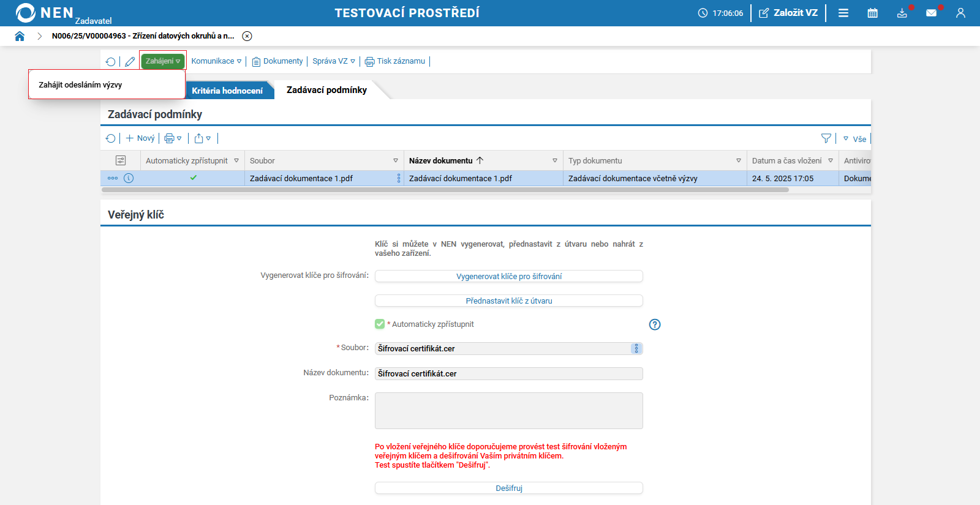980x505 pixels.
Task: Click Vygenerovat klíče pro šifrování button
Action: point(508,277)
